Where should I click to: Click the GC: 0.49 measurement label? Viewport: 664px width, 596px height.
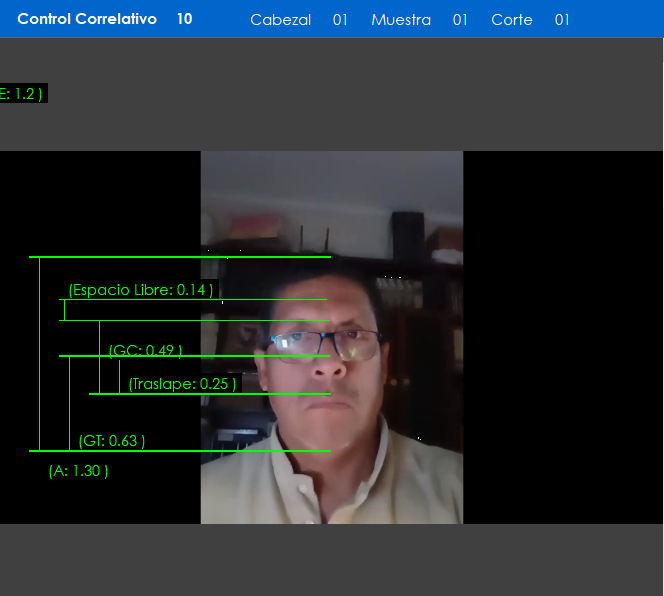click(145, 350)
